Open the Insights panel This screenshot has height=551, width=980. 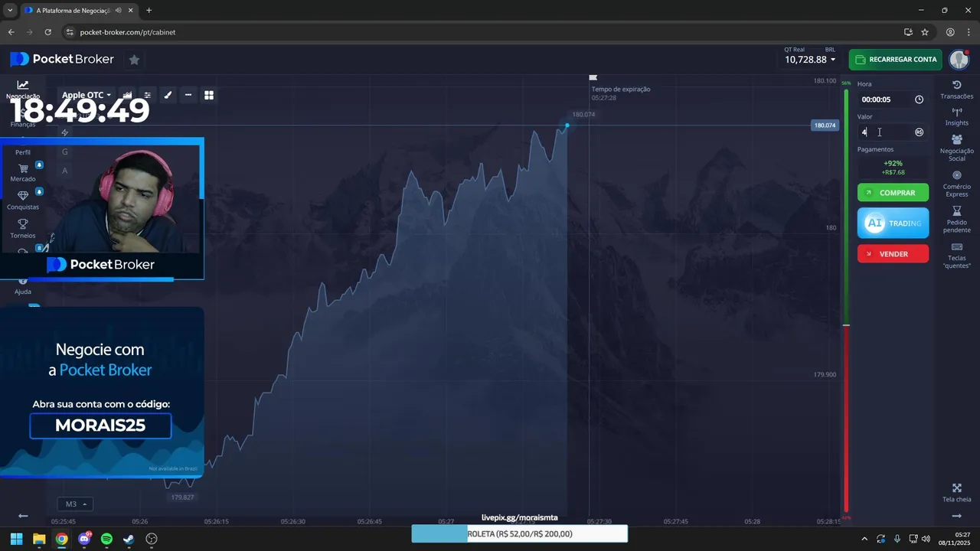[x=956, y=116]
